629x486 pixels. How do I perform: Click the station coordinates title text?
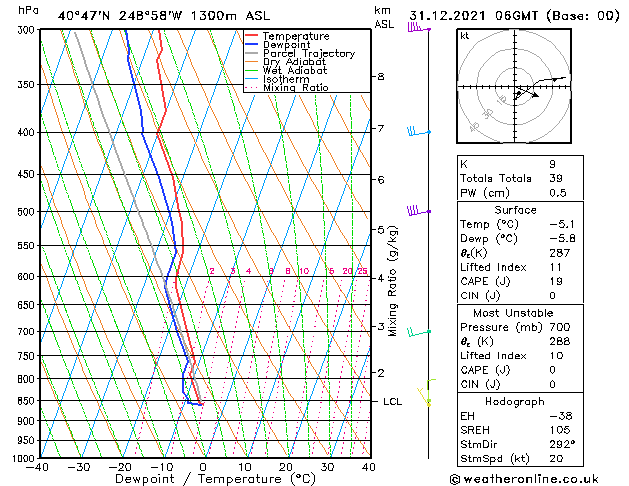[164, 16]
